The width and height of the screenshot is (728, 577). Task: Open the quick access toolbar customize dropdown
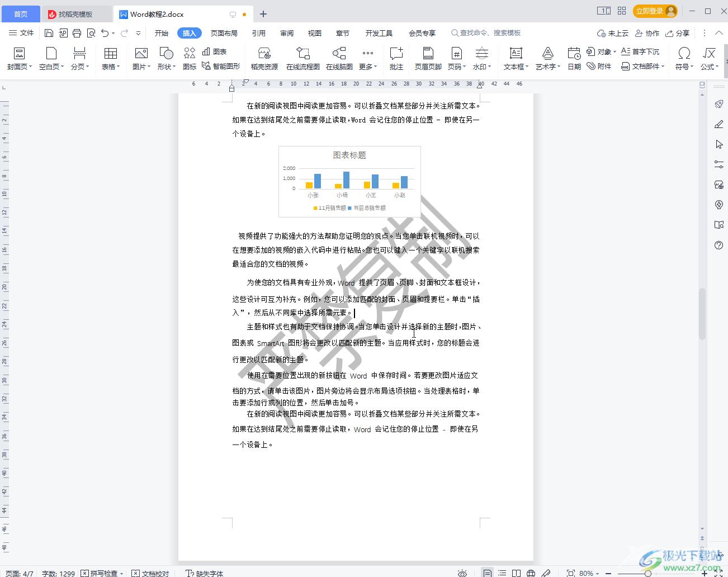pos(138,33)
